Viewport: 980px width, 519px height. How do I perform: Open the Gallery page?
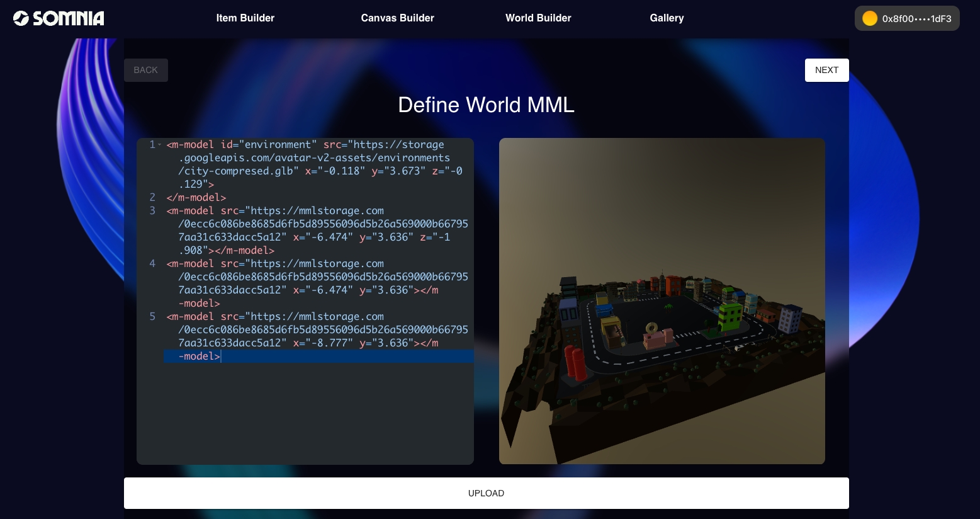pos(667,18)
